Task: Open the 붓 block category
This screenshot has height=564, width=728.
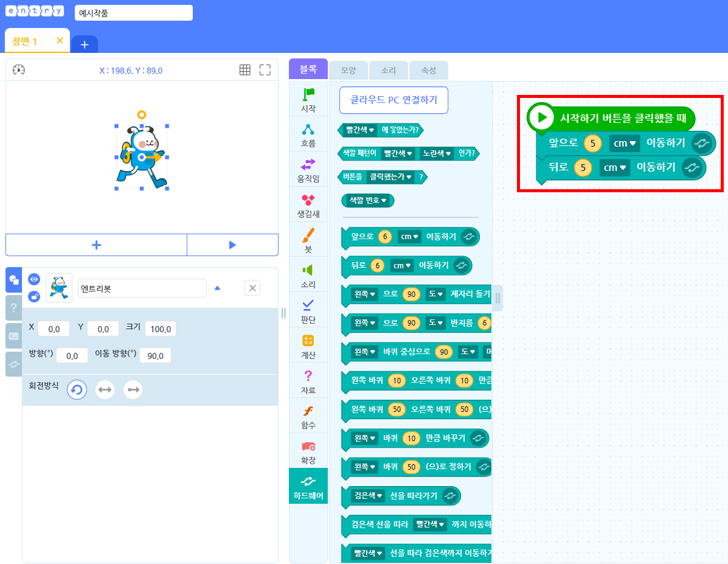Action: pos(308,241)
